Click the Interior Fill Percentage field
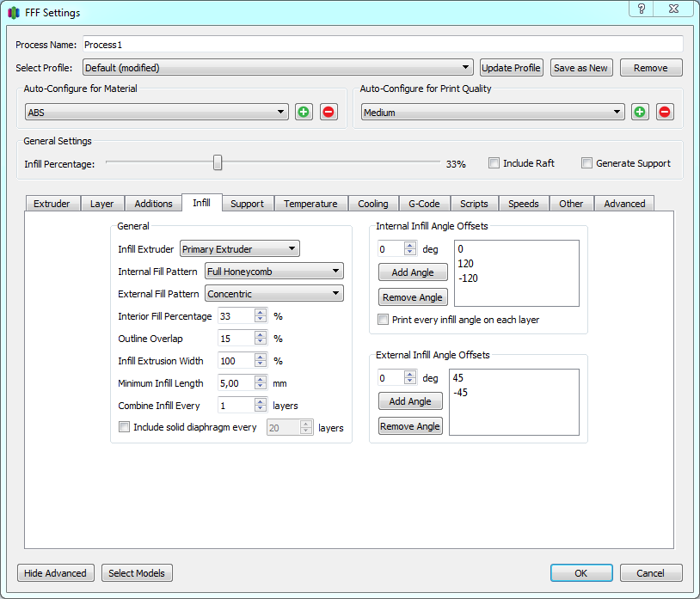This screenshot has height=599, width=700. [x=236, y=315]
